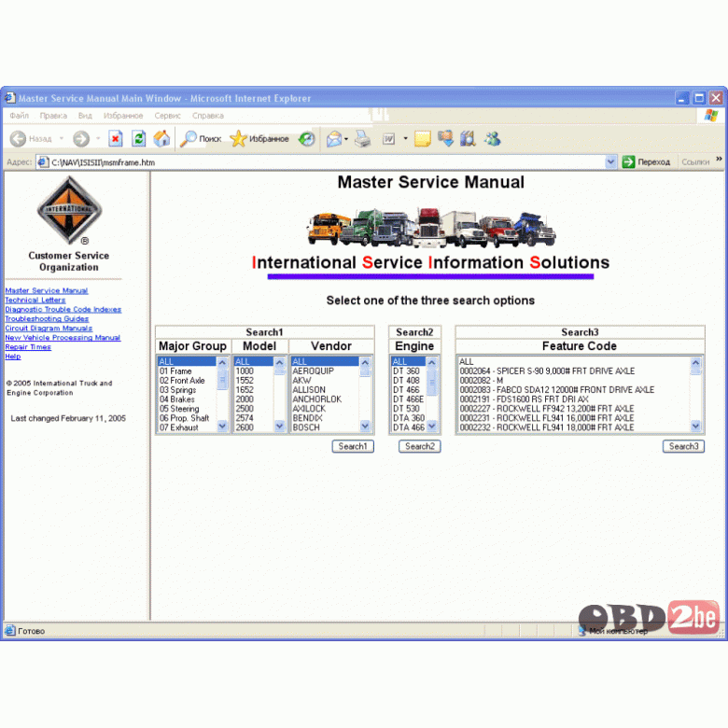
Task: Click the Stop page loading icon
Action: click(115, 138)
